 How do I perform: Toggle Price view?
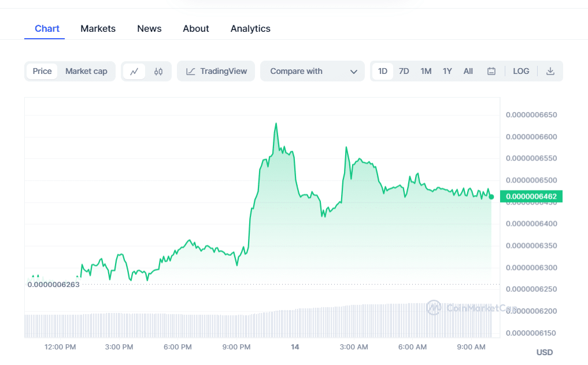pos(42,72)
